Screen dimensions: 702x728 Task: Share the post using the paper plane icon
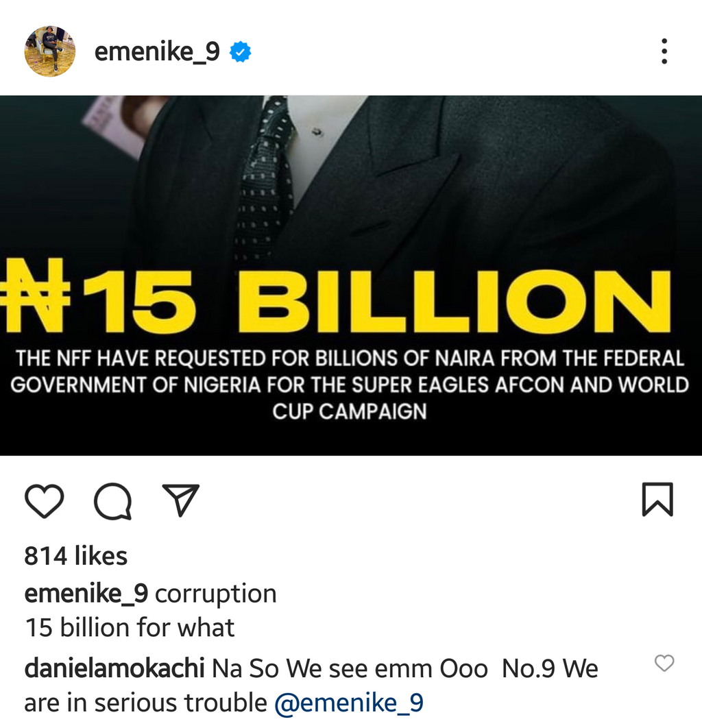pyautogui.click(x=180, y=500)
